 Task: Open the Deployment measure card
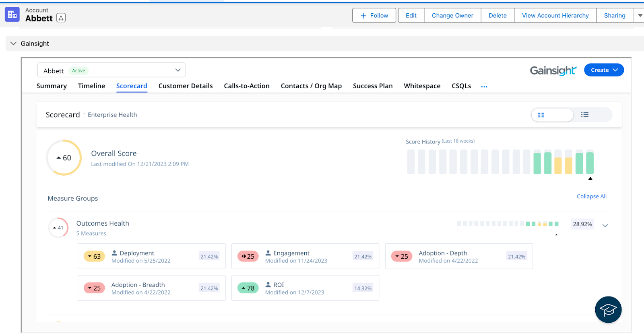[x=152, y=256]
